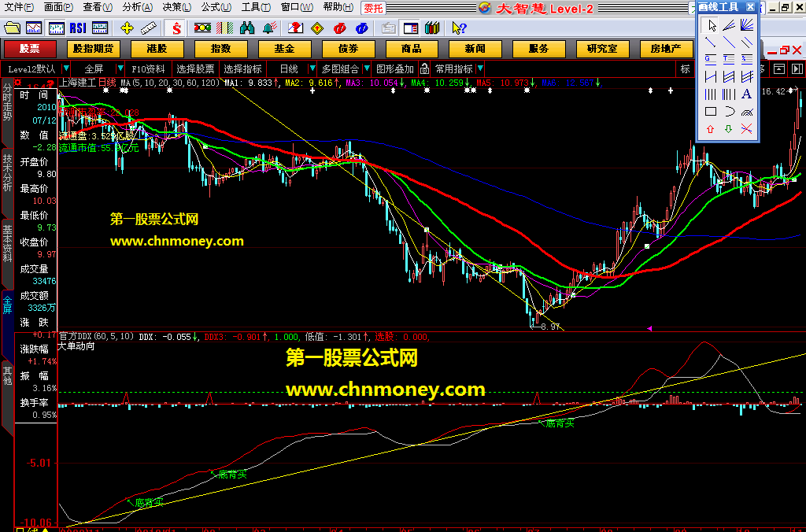Select the fan lines (Gann) drawing tool
This screenshot has height=532, width=806.
click(x=747, y=24)
